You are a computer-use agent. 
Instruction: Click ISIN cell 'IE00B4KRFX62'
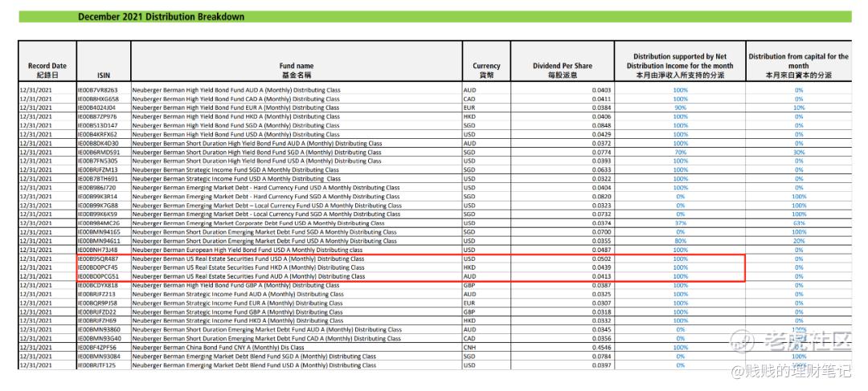click(97, 134)
